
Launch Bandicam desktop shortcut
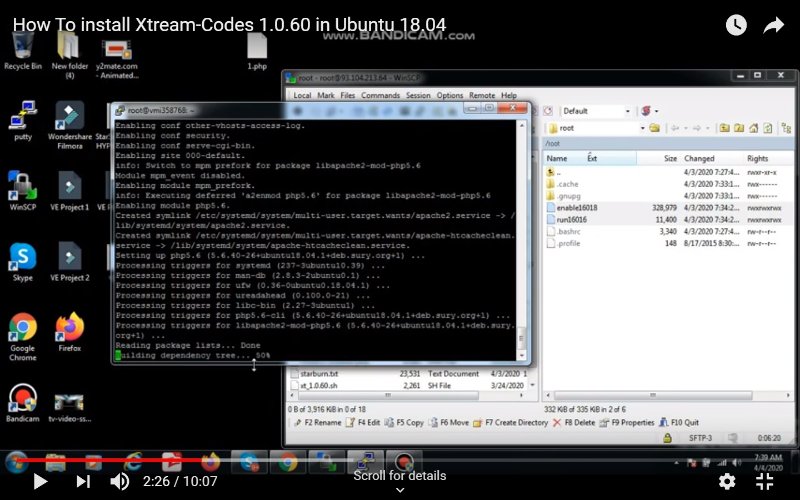(x=23, y=403)
